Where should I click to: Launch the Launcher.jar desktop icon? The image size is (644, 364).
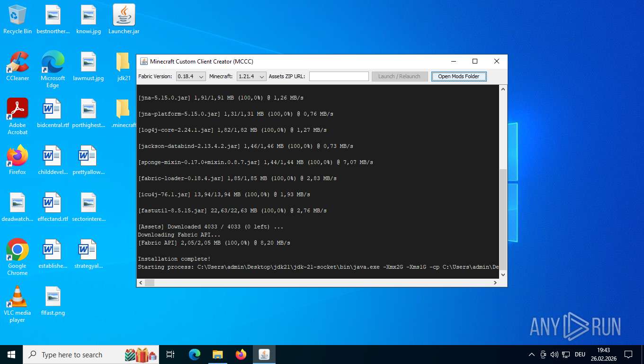pos(124,20)
